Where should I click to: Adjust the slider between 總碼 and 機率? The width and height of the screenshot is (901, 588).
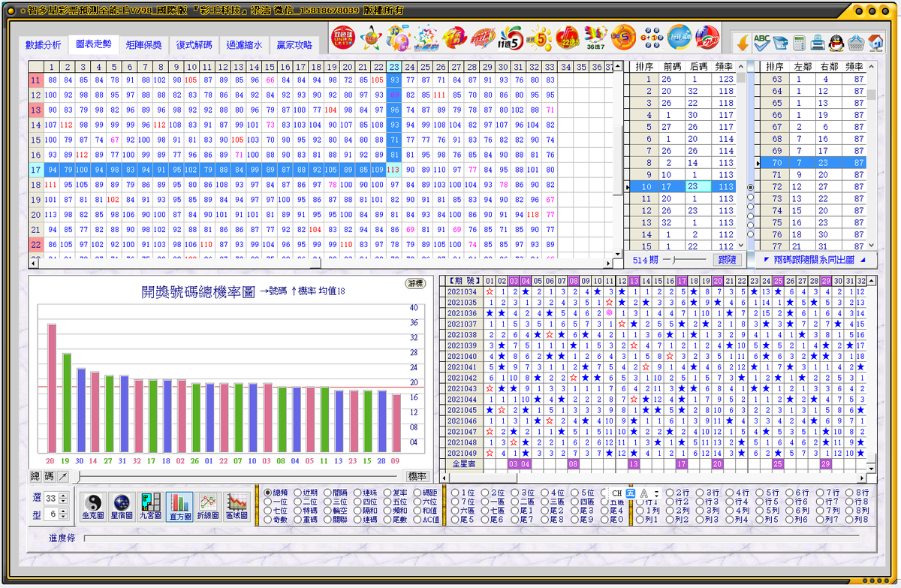(238, 476)
